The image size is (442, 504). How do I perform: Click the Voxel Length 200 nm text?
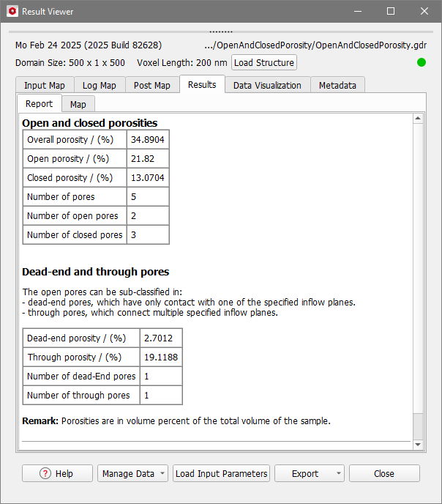[x=182, y=62]
